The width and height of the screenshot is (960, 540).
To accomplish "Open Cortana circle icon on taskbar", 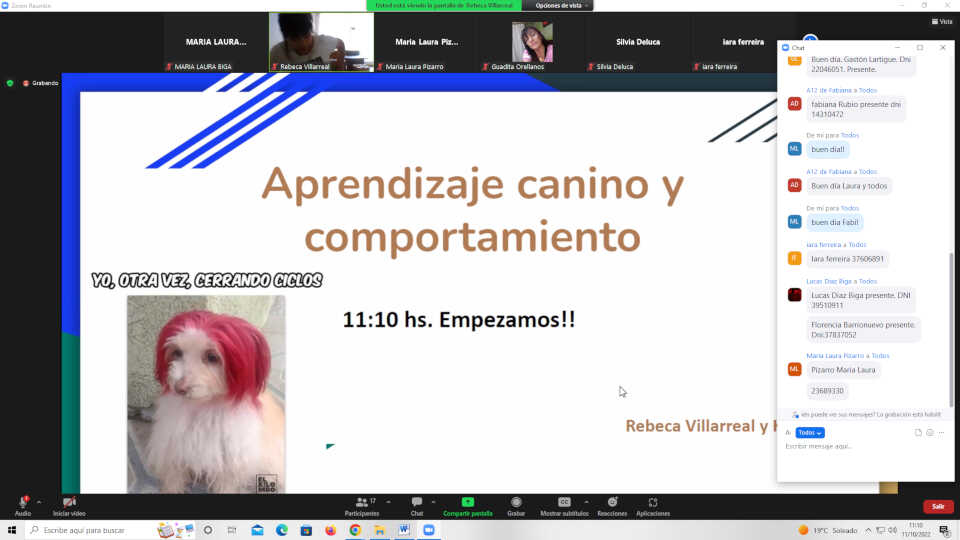I will (208, 530).
